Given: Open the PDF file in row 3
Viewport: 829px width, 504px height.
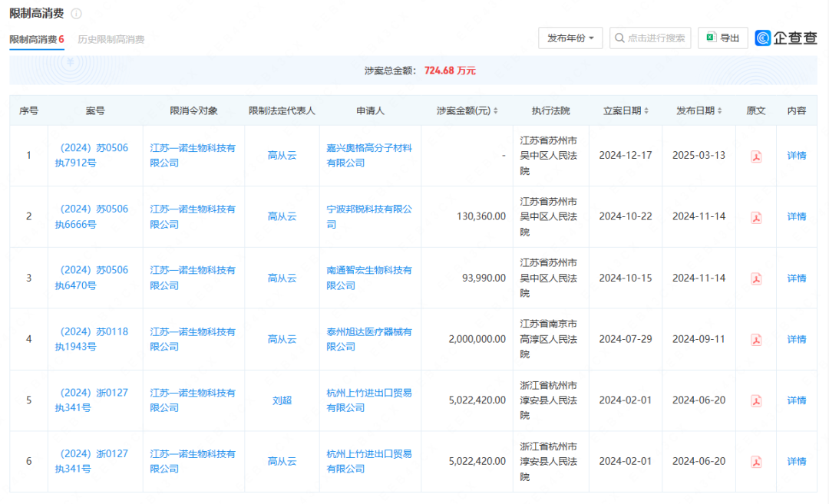Looking at the screenshot, I should point(755,278).
